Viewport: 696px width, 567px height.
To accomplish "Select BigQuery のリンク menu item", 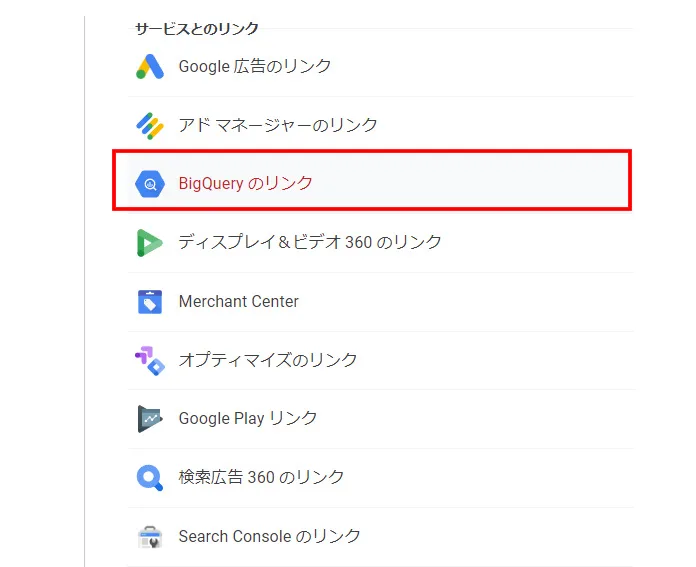I will click(x=246, y=184).
